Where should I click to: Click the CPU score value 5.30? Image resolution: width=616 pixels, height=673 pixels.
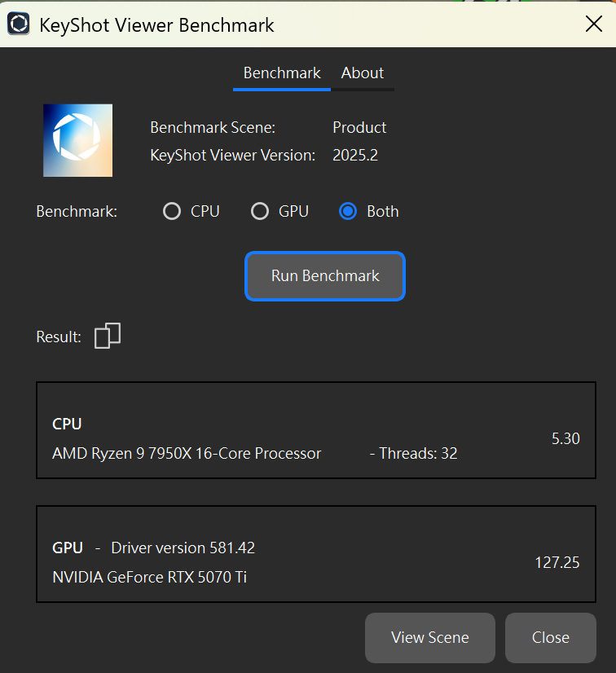[x=565, y=438]
